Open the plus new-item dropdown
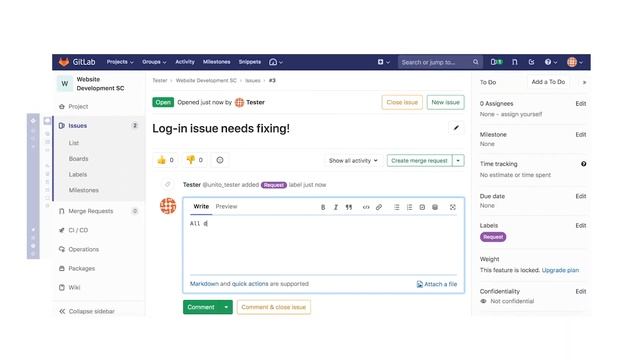Screen dimensions: 640x360 tap(383, 62)
